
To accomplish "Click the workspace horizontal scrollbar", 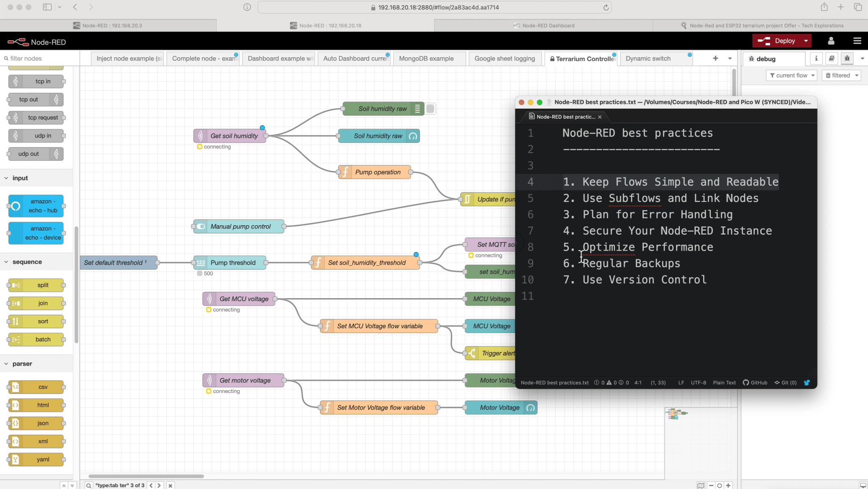I will 146,476.
